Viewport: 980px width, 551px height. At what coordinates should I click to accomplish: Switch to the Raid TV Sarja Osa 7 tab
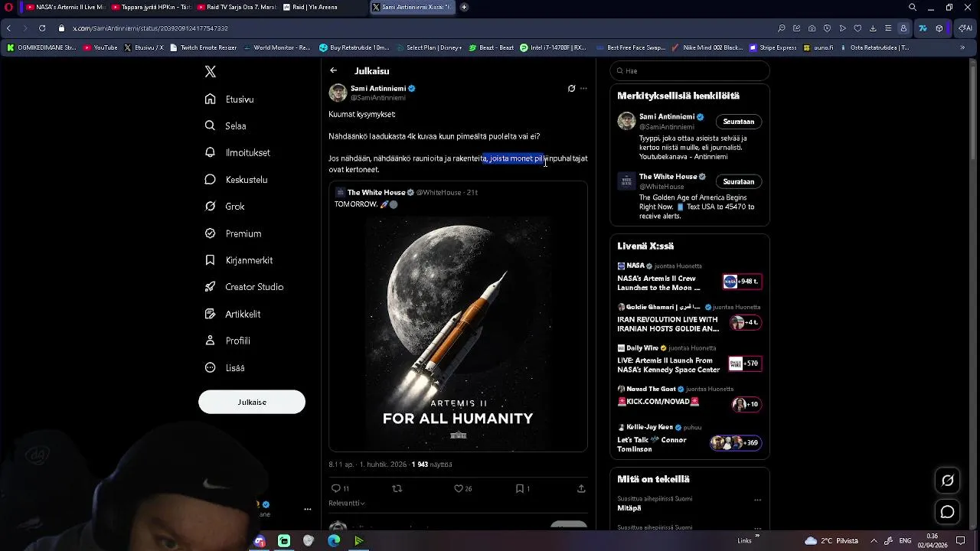237,7
